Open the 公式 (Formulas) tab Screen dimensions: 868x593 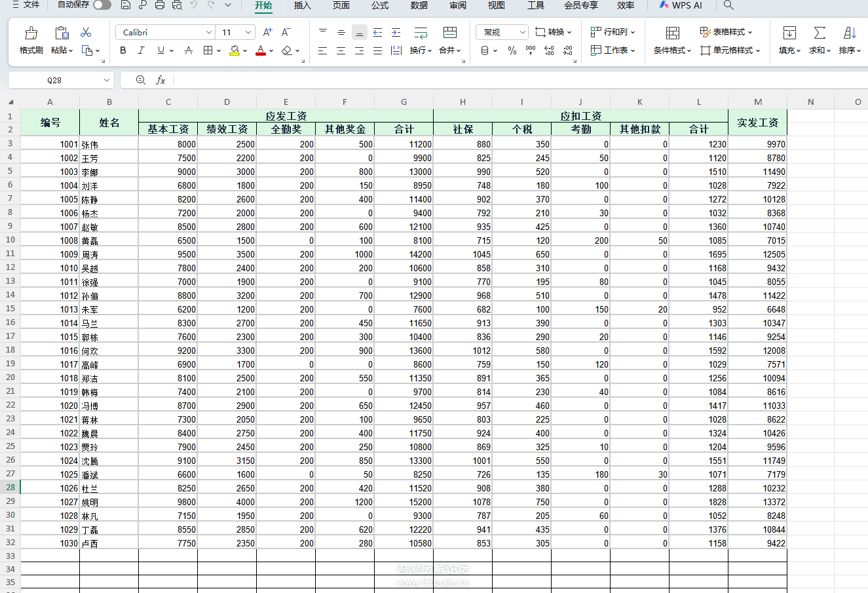[x=380, y=5]
